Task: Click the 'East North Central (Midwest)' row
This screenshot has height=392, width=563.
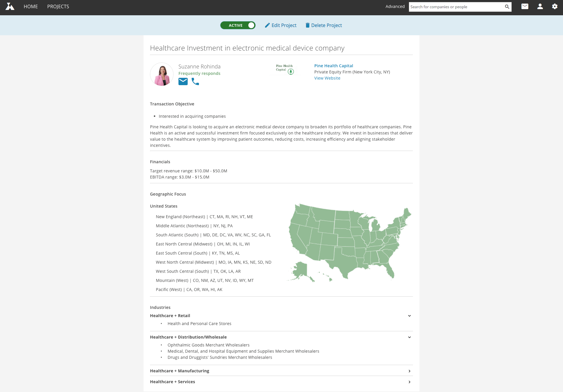Action: point(203,244)
